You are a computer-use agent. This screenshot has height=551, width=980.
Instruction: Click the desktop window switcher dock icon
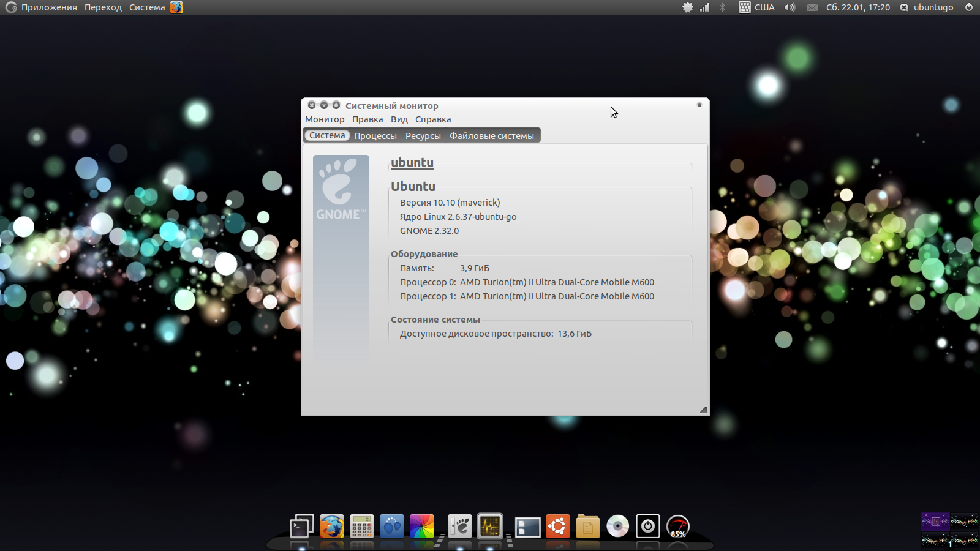[527, 527]
